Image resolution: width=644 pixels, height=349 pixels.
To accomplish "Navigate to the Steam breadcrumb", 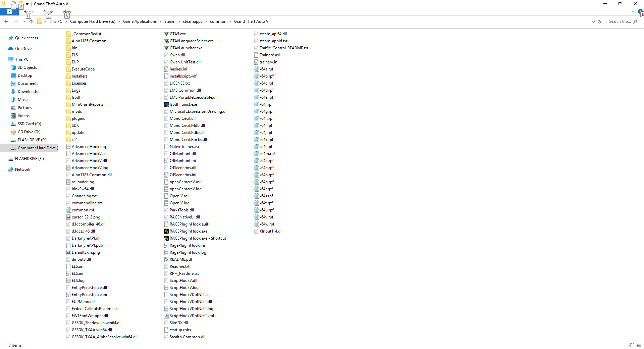I will point(170,21).
